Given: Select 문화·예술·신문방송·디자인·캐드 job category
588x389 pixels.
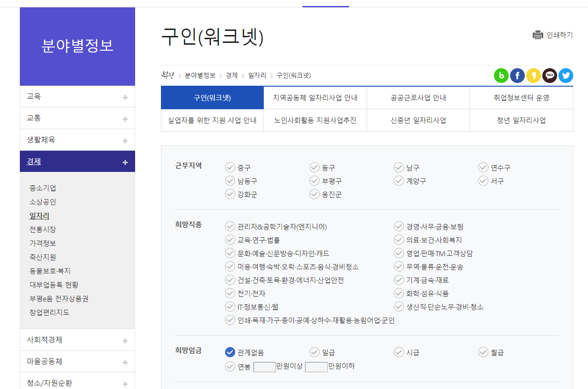Looking at the screenshot, I should click(x=230, y=253).
